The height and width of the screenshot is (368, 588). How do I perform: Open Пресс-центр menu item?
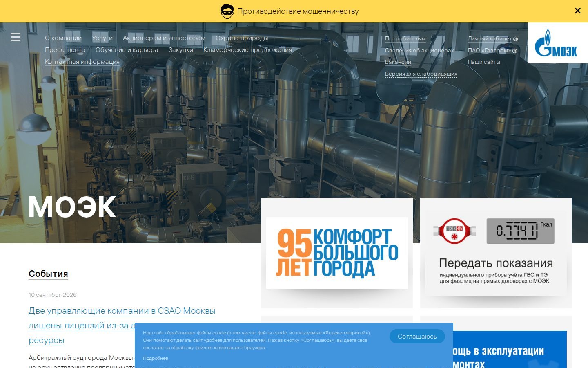tap(65, 50)
